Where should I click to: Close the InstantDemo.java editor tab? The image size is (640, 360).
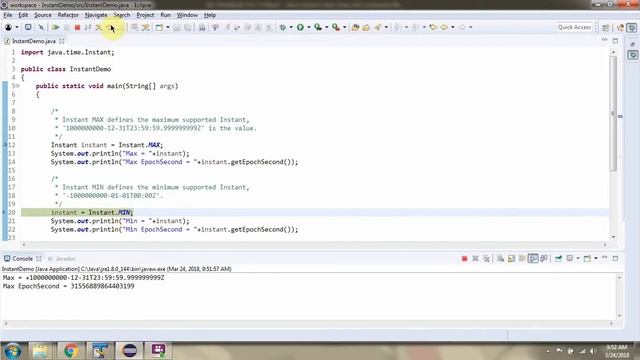tap(62, 41)
